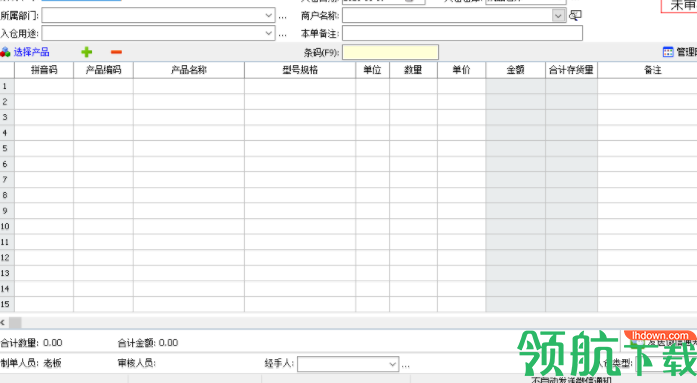Click the 数量 column header
This screenshot has height=383, width=697.
[x=413, y=70]
